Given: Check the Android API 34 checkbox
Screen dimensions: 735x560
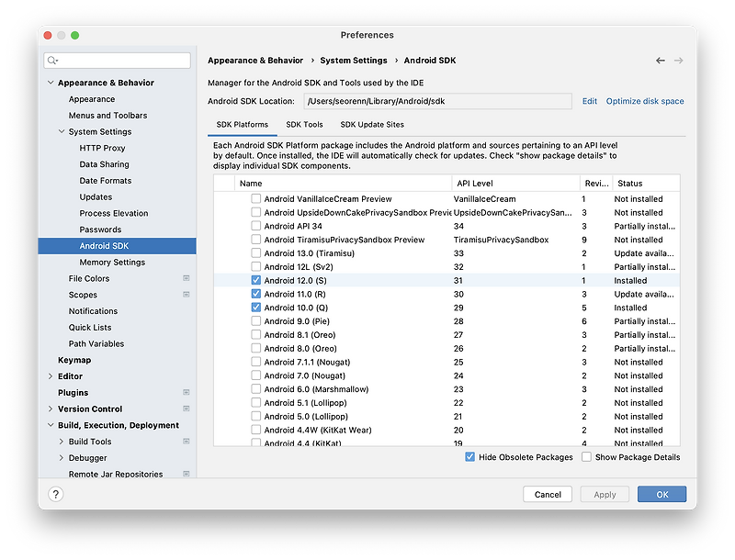Looking at the screenshot, I should (256, 226).
